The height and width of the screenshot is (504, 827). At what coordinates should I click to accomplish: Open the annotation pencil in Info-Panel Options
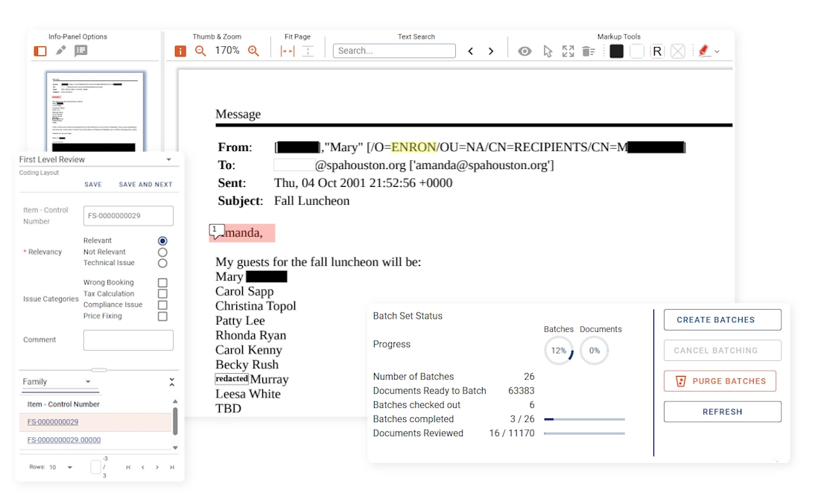(x=60, y=51)
